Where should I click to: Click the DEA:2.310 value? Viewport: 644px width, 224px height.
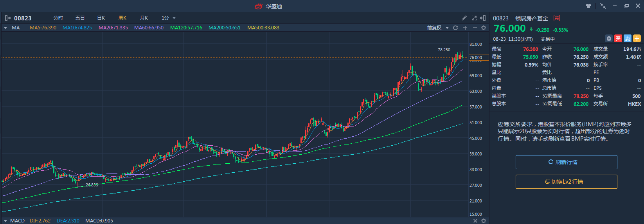click(68, 221)
